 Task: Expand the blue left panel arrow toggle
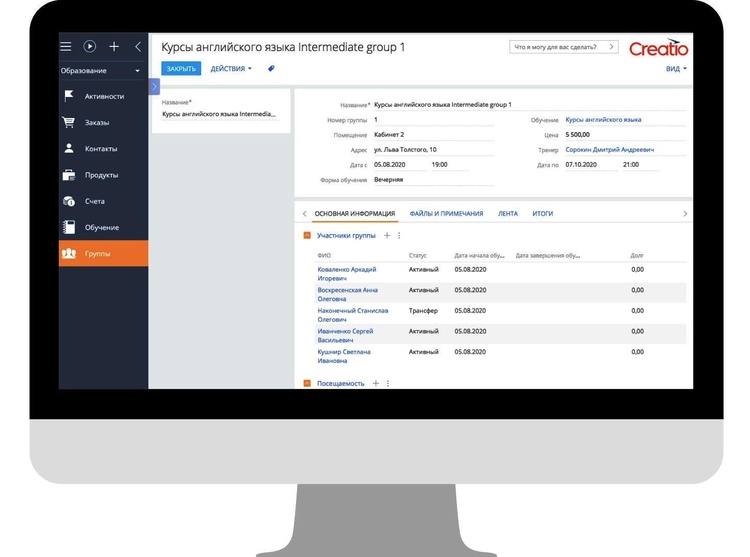click(154, 87)
